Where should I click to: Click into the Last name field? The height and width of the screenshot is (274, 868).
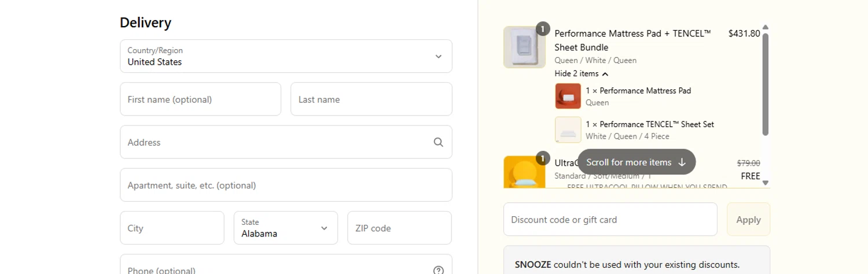pyautogui.click(x=371, y=99)
